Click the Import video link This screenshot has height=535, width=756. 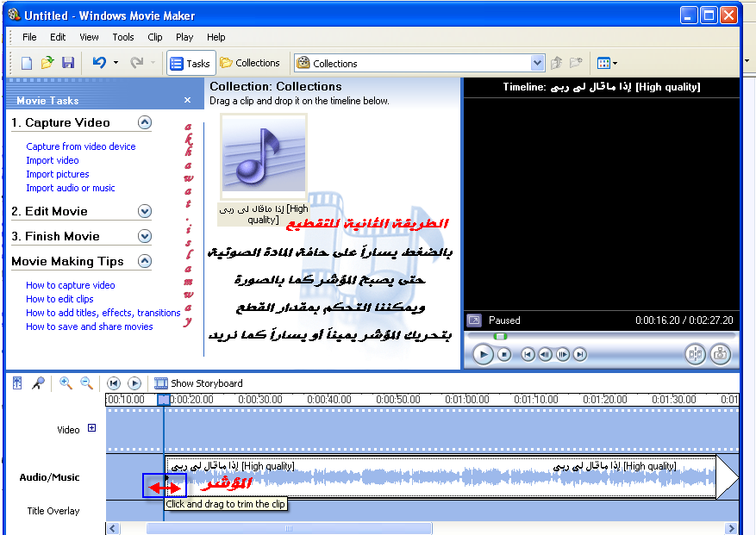pyautogui.click(x=53, y=160)
